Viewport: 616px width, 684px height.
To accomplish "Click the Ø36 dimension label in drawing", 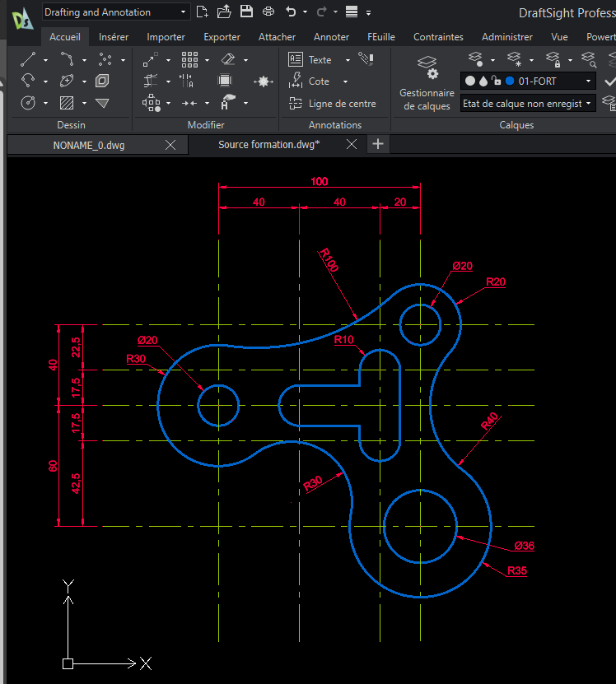I will pos(524,545).
